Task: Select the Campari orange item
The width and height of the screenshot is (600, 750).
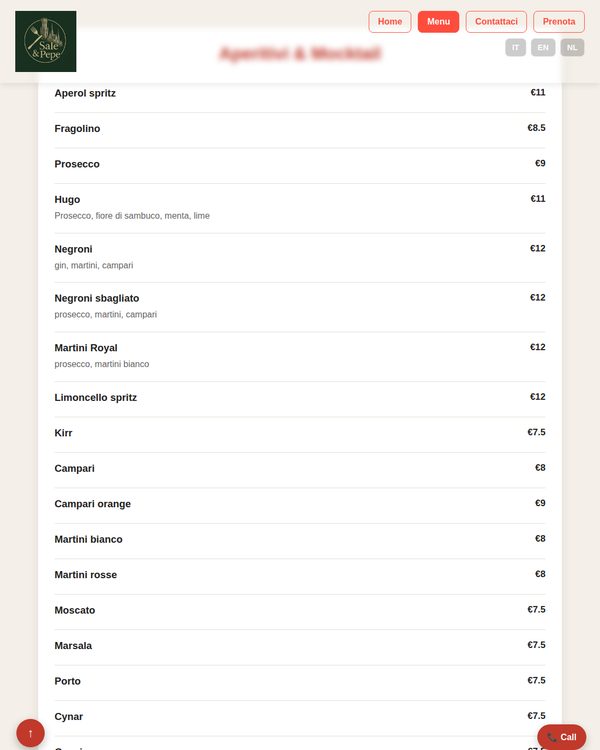Action: click(x=300, y=505)
